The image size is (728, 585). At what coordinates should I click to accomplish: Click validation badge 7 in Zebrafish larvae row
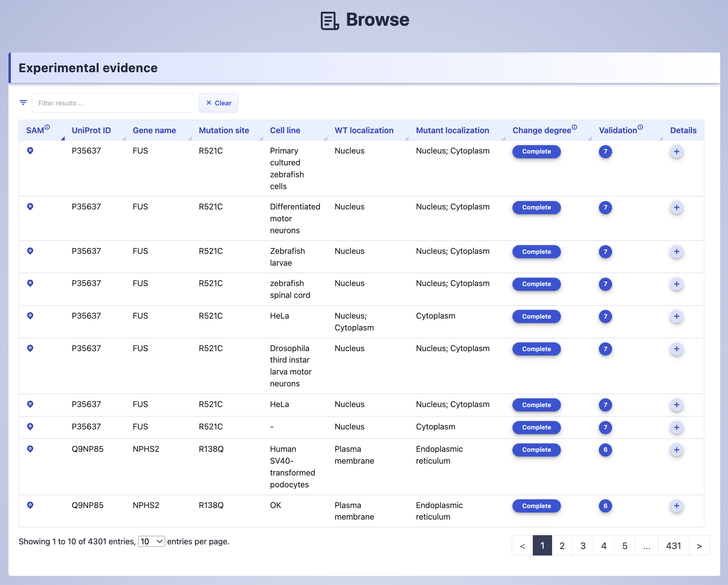pyautogui.click(x=605, y=252)
